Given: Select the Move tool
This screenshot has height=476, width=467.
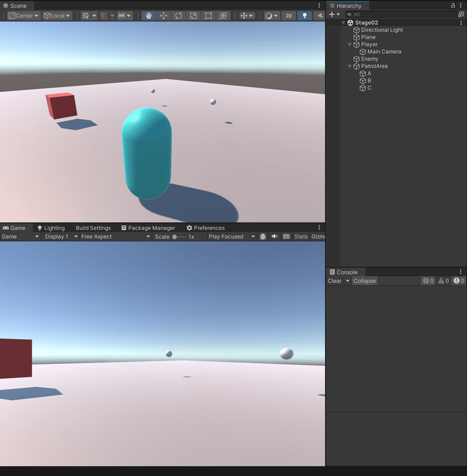Looking at the screenshot, I should click(x=163, y=16).
